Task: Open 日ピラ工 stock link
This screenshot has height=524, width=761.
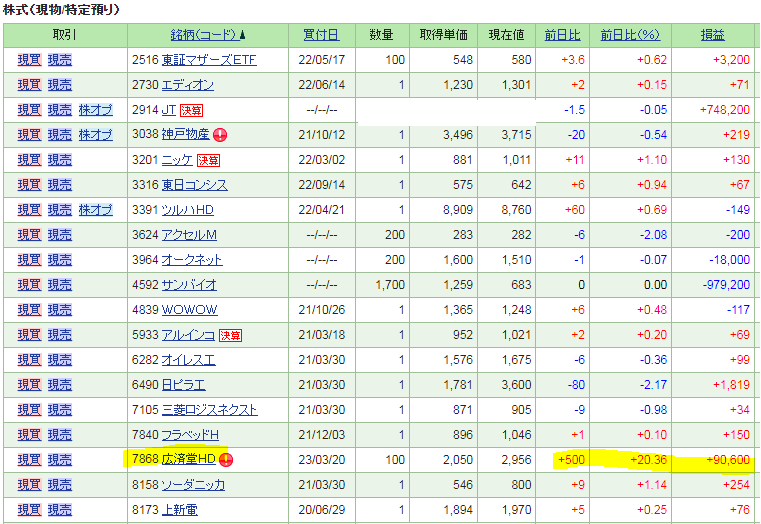Action: (x=183, y=385)
